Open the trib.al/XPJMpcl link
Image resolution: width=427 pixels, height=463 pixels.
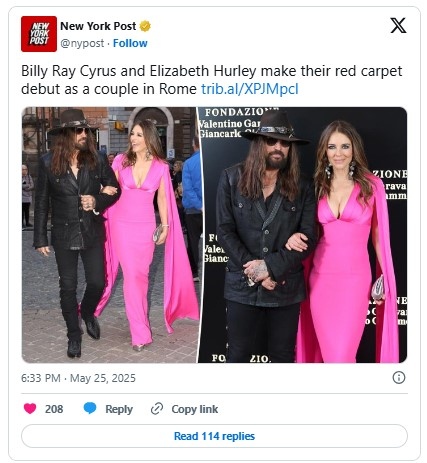coord(250,89)
